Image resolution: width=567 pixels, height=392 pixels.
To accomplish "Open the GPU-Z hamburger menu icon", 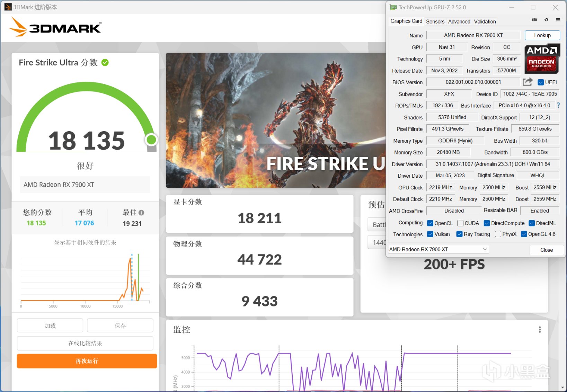I will 558,20.
